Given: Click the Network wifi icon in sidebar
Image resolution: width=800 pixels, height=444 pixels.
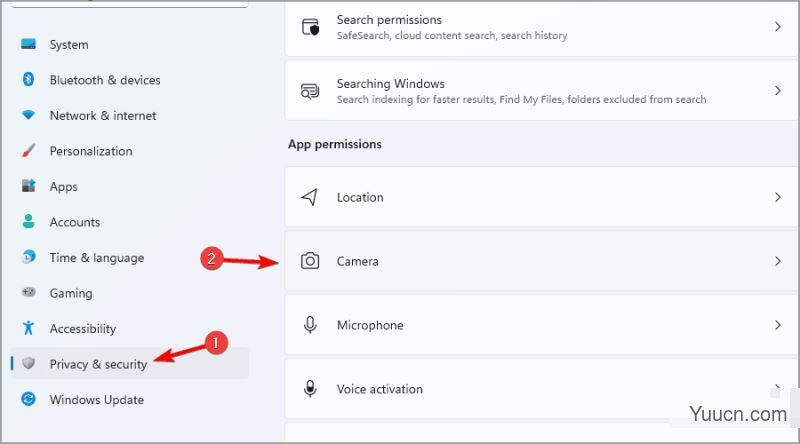Looking at the screenshot, I should coord(29,115).
